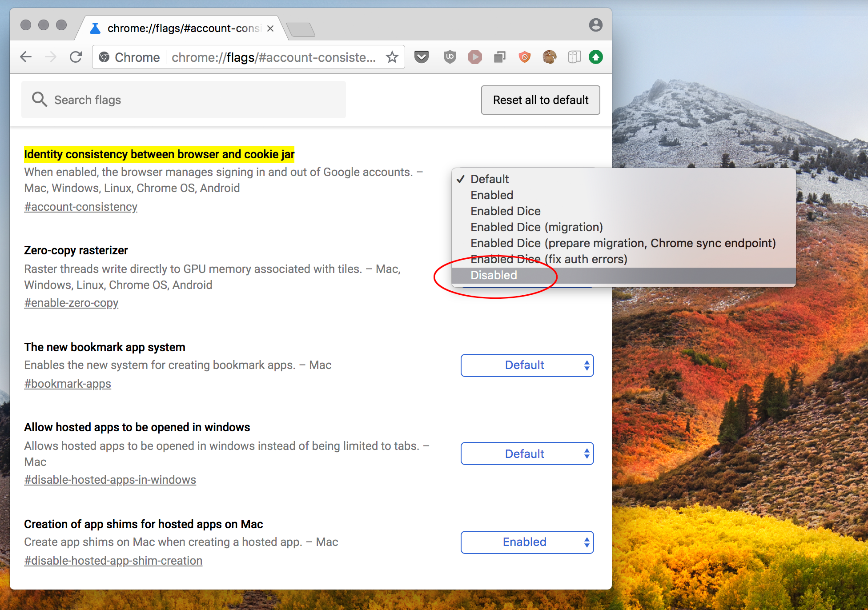Open the #enable-zero-copy link

(71, 303)
